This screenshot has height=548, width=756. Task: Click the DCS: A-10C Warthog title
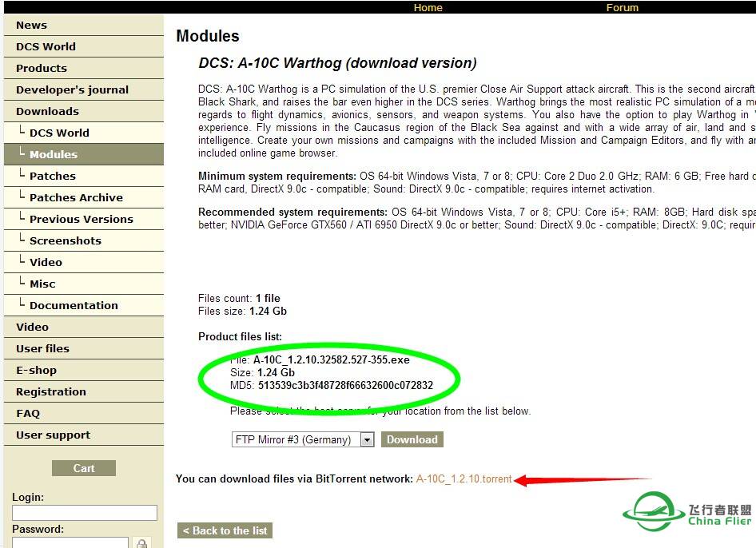click(337, 62)
